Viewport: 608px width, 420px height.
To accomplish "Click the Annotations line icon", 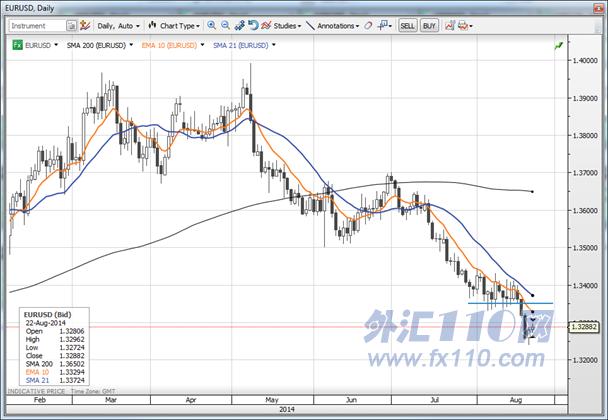I will (x=310, y=26).
